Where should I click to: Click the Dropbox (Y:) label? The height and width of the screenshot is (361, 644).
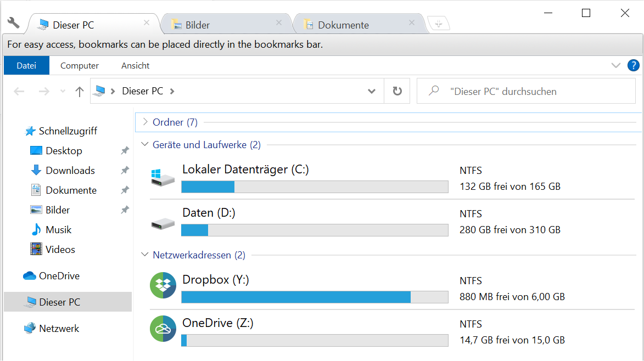click(x=216, y=280)
